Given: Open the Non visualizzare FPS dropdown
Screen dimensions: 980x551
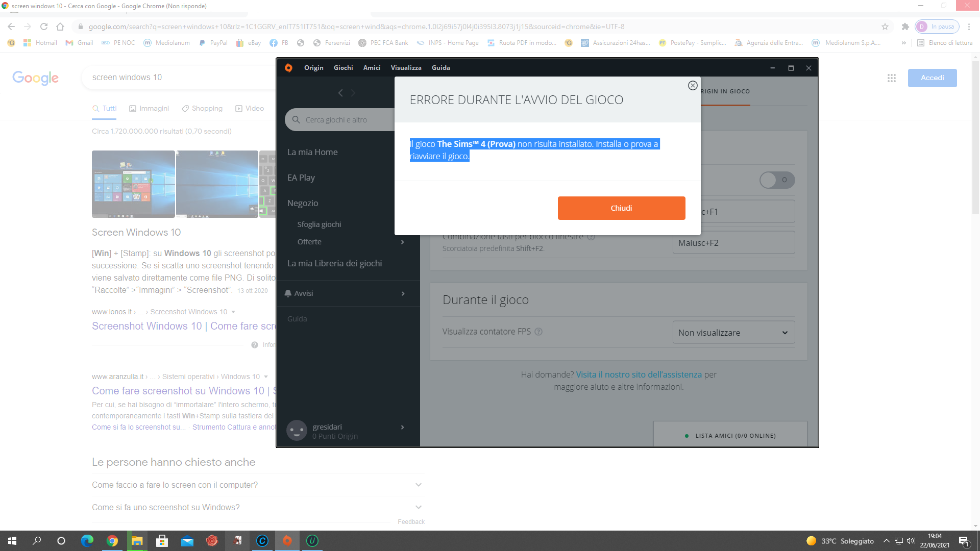Looking at the screenshot, I should [733, 333].
